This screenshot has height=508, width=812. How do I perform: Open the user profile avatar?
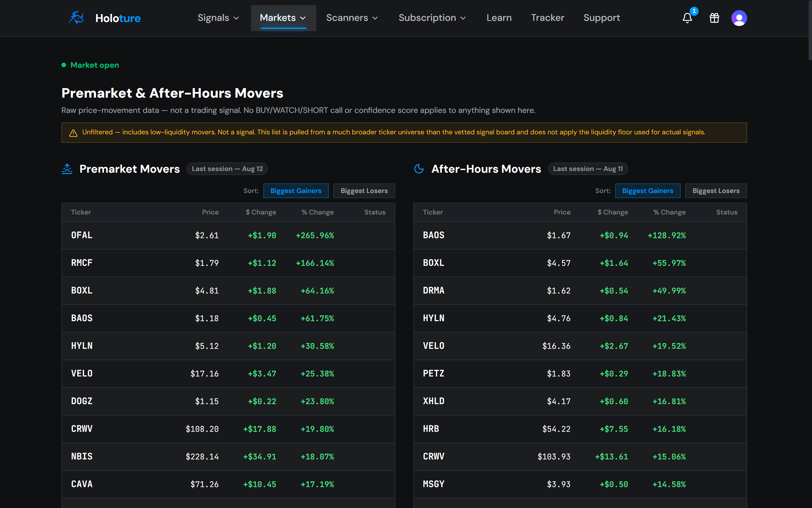(739, 18)
